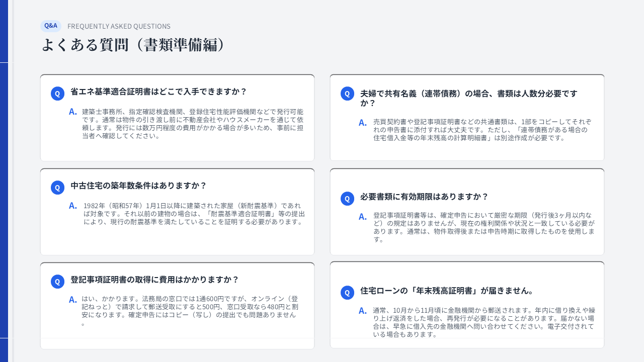Expand the 省エネ基準適合証明書はどこで入手できますか question
This screenshot has height=362, width=644.
click(x=158, y=92)
